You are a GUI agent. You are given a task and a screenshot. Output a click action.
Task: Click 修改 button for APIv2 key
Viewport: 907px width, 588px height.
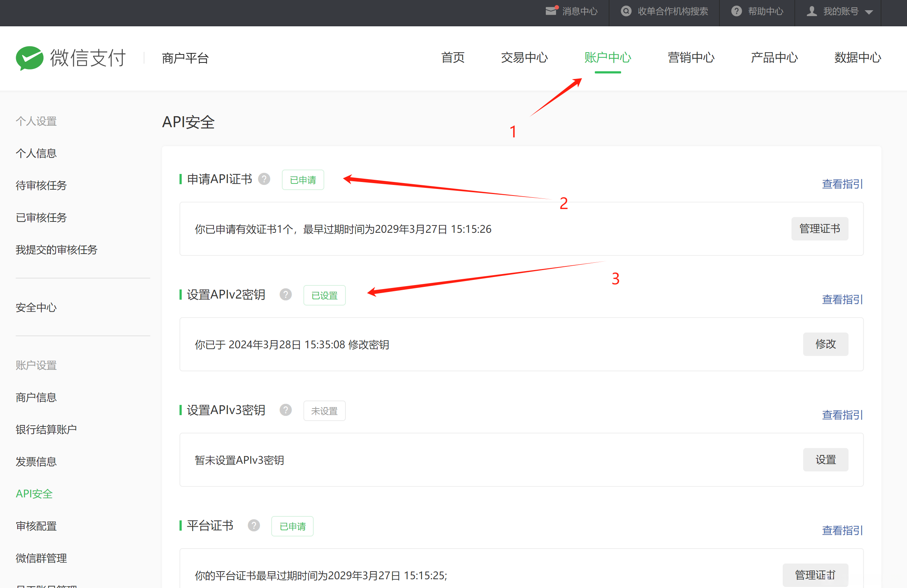pos(825,344)
